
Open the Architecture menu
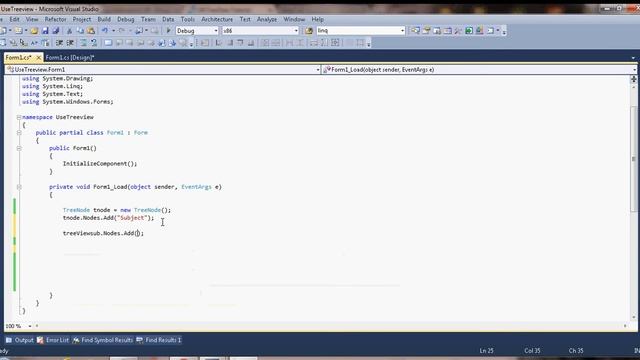coord(217,19)
